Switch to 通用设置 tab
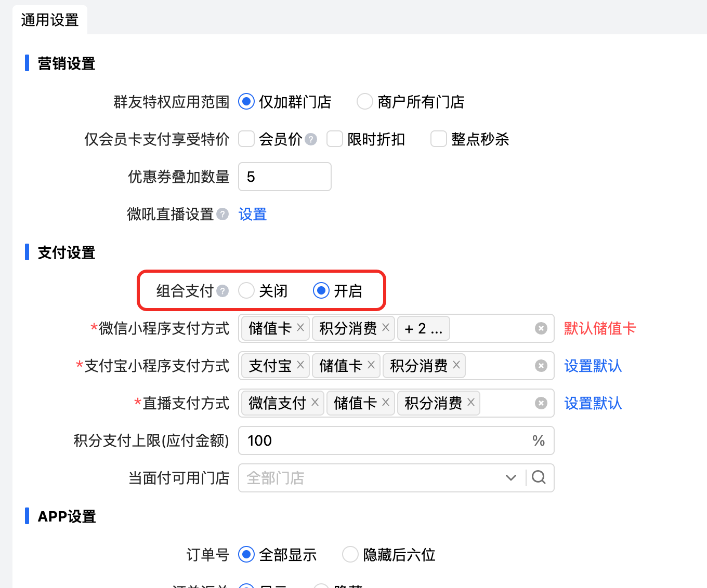707x588 pixels. (x=50, y=20)
